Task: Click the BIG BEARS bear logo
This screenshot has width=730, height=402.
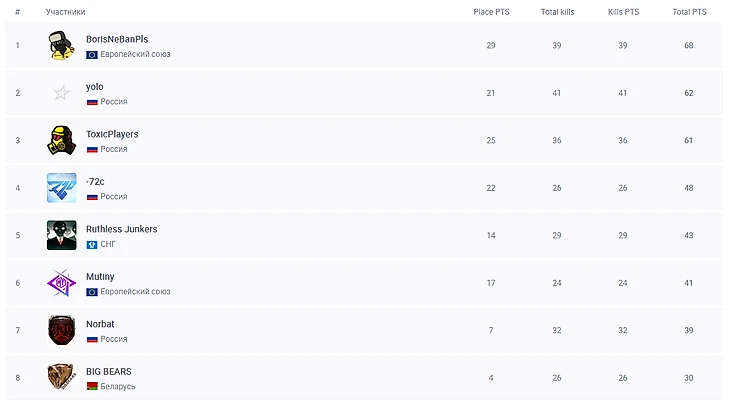Action: click(x=61, y=377)
